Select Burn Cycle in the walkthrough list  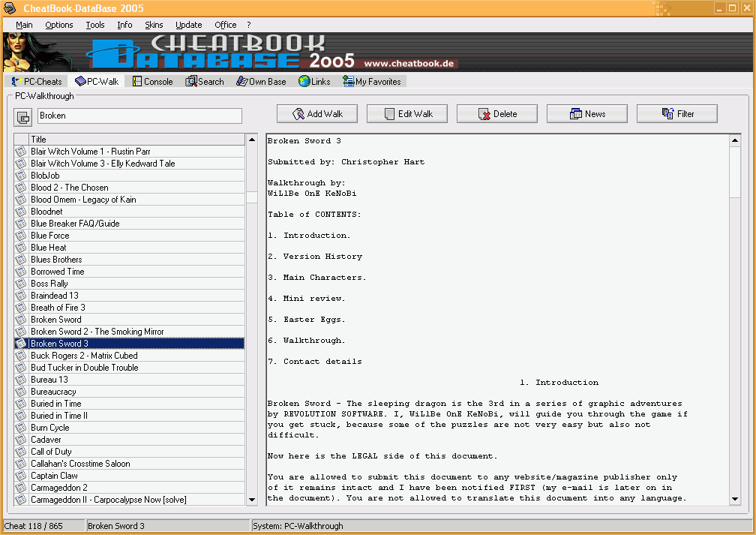[x=50, y=428]
